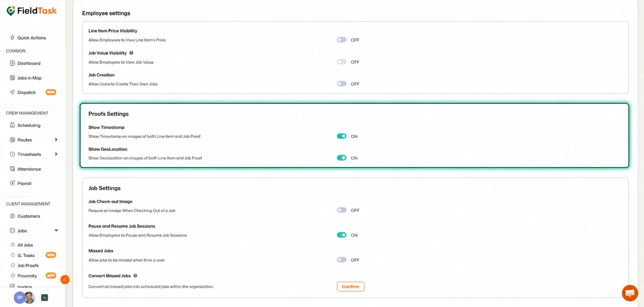Viewport: 644px width, 307px height.
Task: Click the Dashboard grid icon
Action: coord(12,63)
